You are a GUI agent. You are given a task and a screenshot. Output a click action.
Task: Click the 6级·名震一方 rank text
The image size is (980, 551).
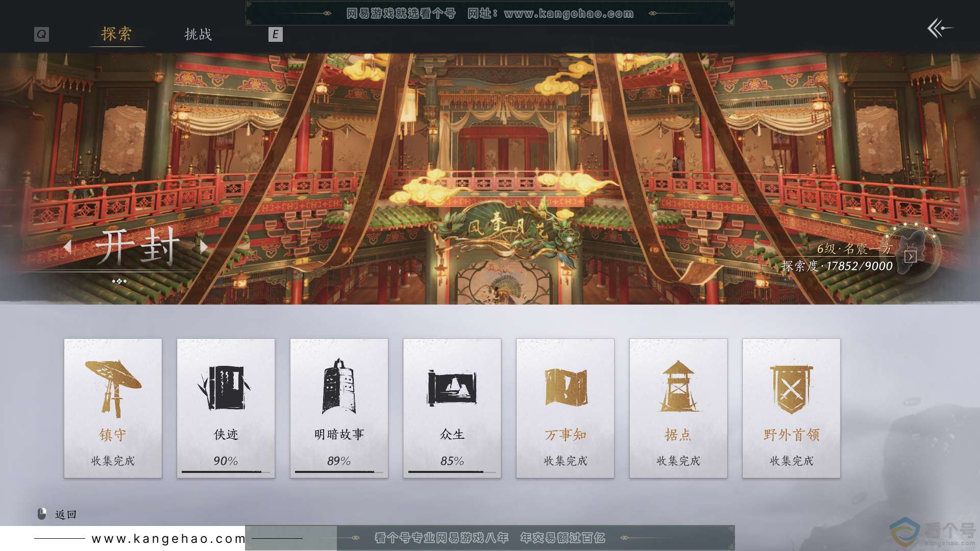pyautogui.click(x=854, y=248)
